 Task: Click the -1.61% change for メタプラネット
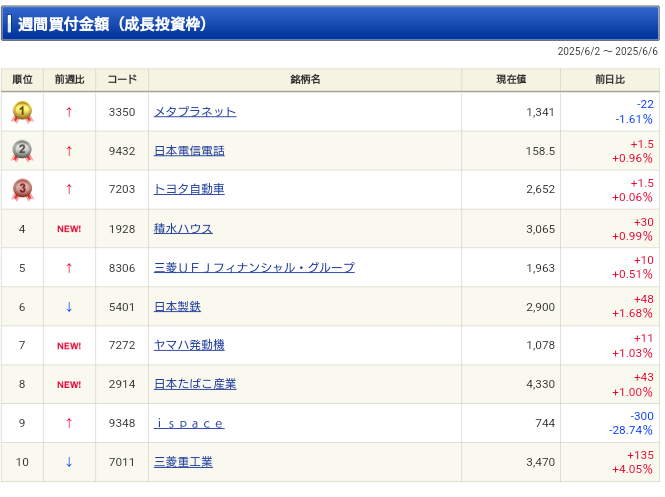click(x=634, y=119)
